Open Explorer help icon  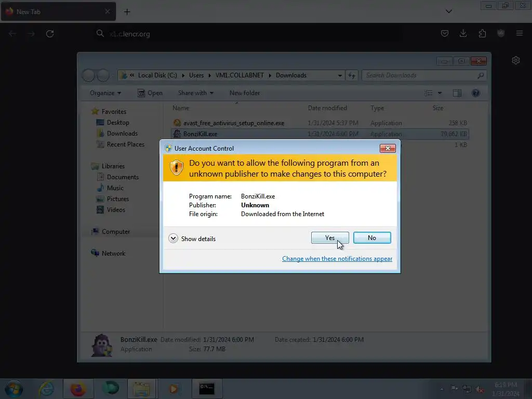click(476, 93)
